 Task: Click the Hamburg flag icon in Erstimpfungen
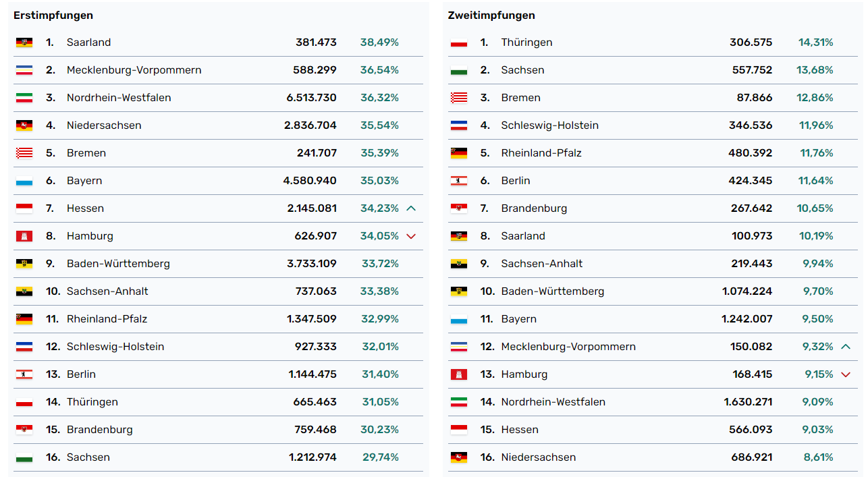coord(24,236)
